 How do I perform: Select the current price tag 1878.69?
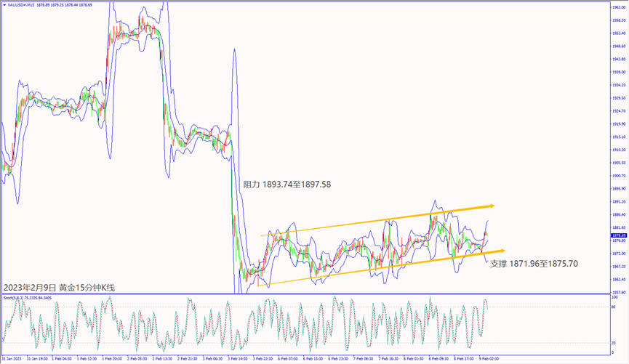618,235
